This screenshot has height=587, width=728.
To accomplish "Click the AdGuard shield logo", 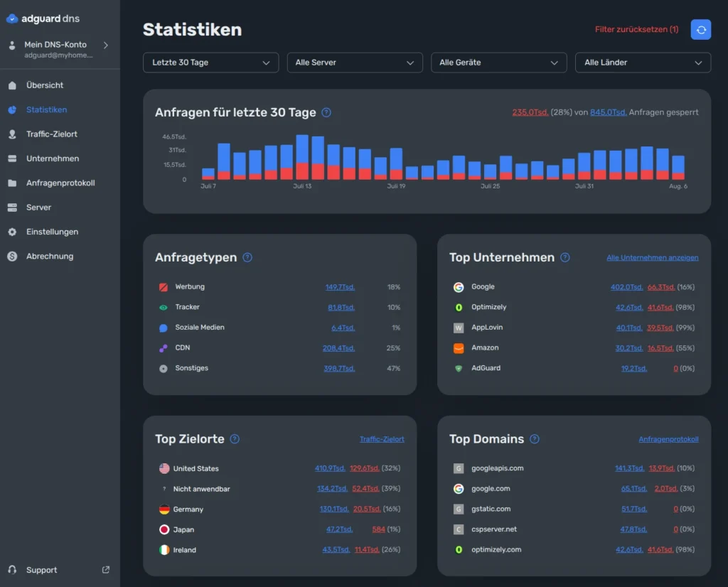I will click(x=459, y=369).
